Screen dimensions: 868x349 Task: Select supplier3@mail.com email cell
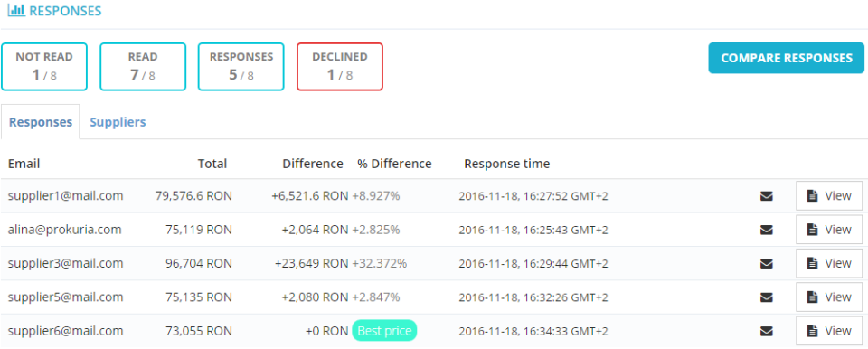(65, 263)
